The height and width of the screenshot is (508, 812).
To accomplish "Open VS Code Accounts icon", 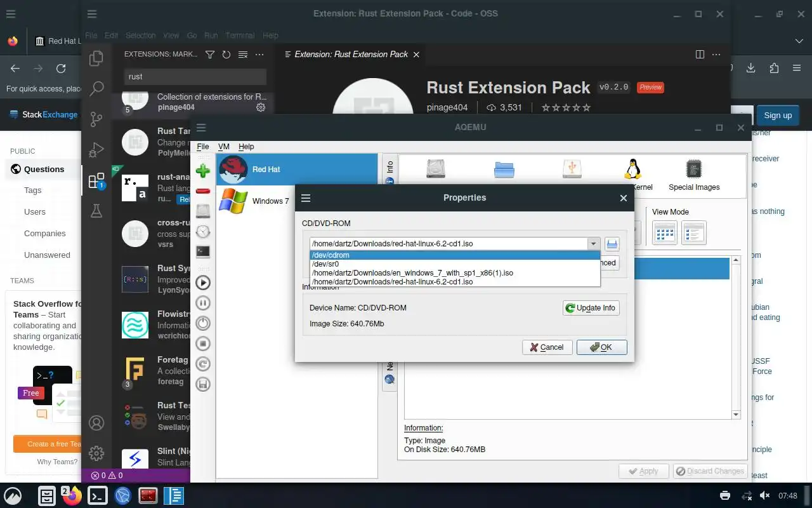I will 96,423.
